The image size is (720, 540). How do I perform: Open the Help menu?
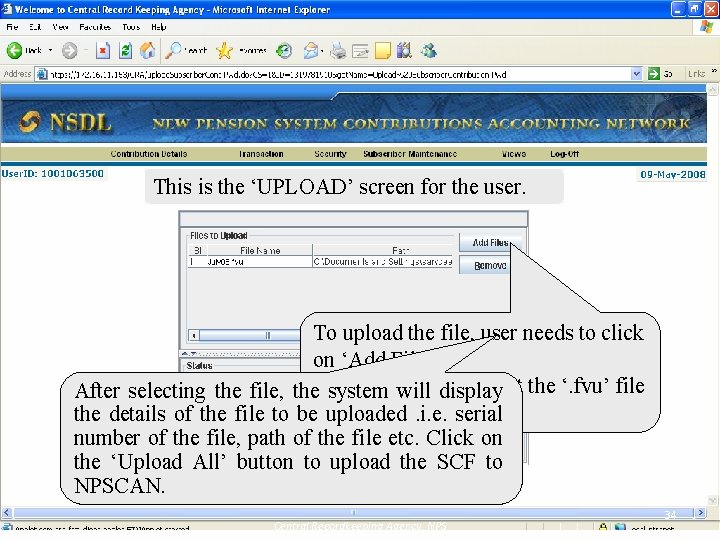[x=158, y=27]
